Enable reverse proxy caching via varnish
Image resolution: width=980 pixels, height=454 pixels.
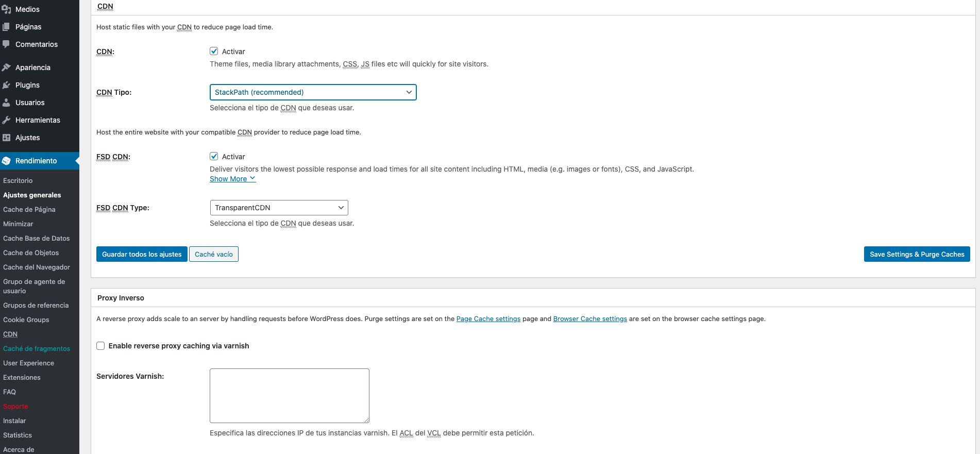tap(100, 346)
